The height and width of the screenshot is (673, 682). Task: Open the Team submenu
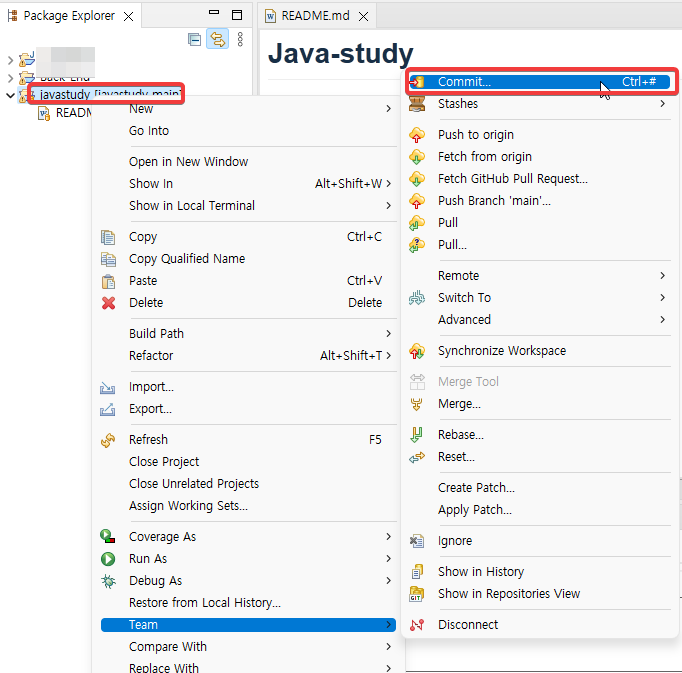click(x=248, y=625)
